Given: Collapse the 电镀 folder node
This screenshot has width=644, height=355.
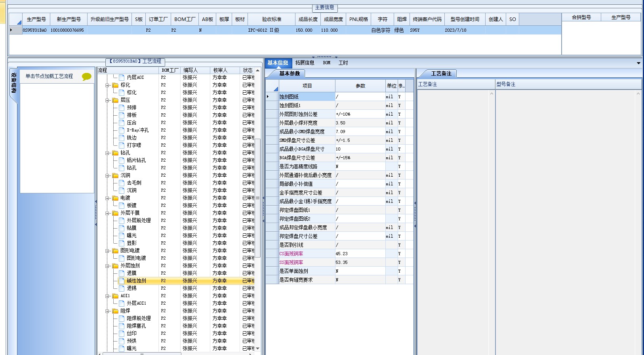Looking at the screenshot, I should [x=107, y=198].
